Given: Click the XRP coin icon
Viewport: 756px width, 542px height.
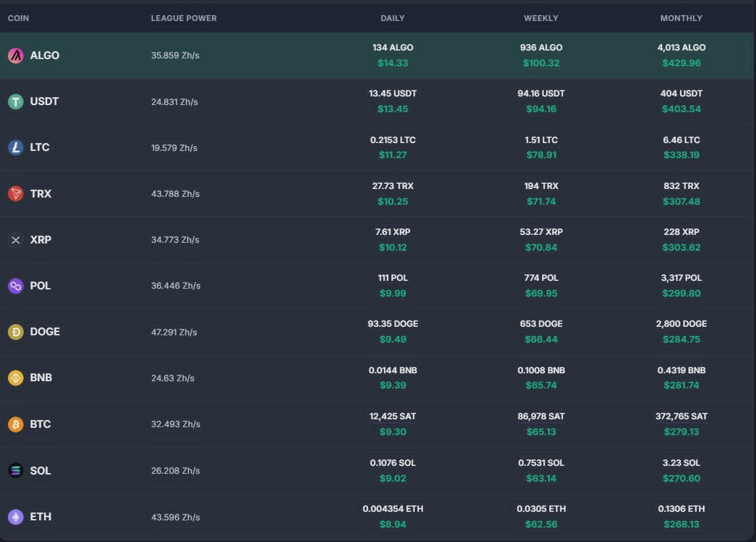Looking at the screenshot, I should click(16, 240).
